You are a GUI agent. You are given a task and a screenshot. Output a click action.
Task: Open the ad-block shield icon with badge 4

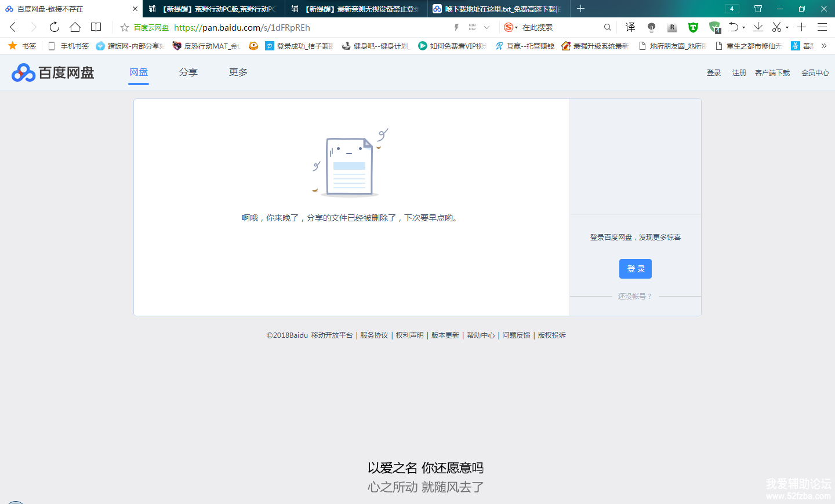point(714,27)
